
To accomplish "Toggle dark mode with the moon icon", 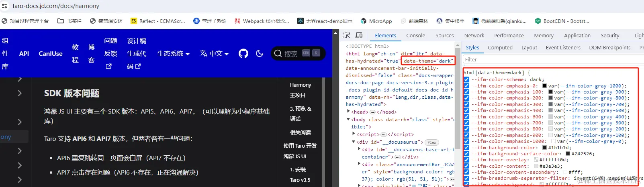I will pyautogui.click(x=260, y=53).
